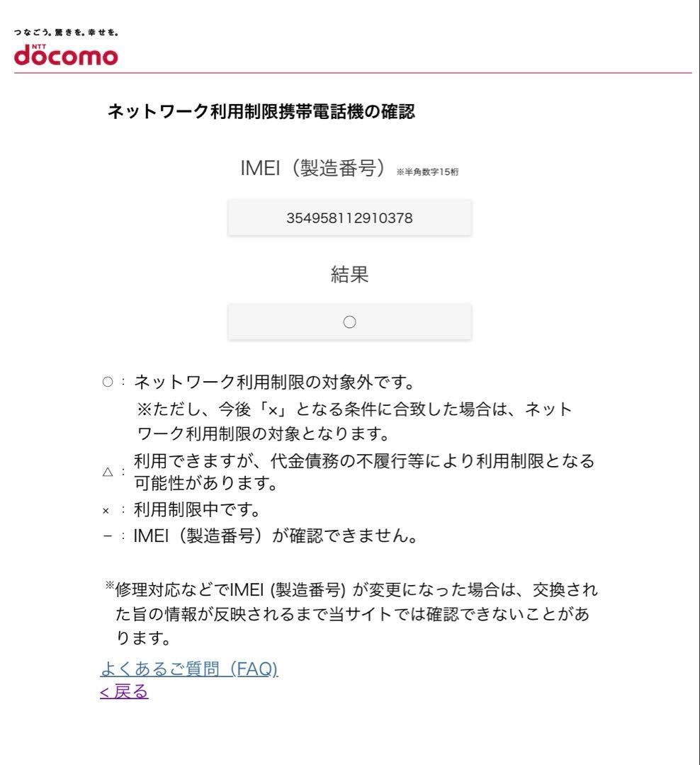Click the 結果 label
This screenshot has width=700, height=765.
[x=349, y=274]
